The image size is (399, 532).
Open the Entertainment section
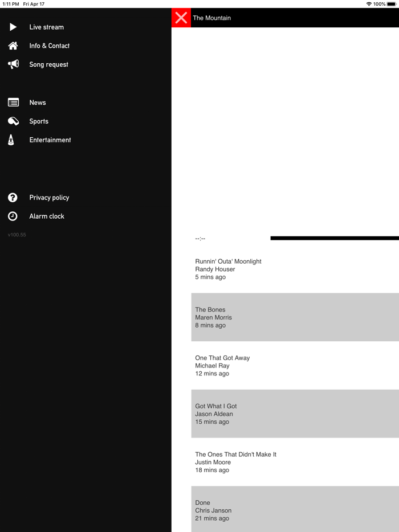[x=50, y=140]
